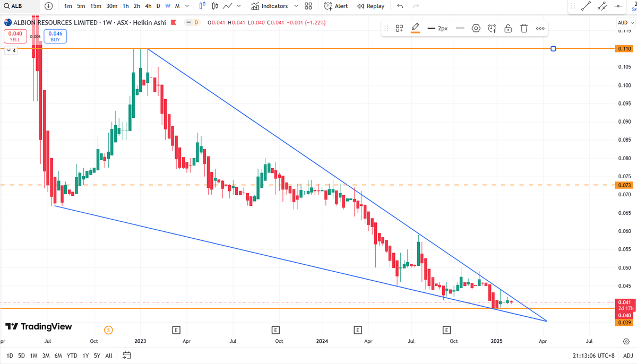This screenshot has height=364, width=637.
Task: Set date range to 1D
Action: point(10,356)
